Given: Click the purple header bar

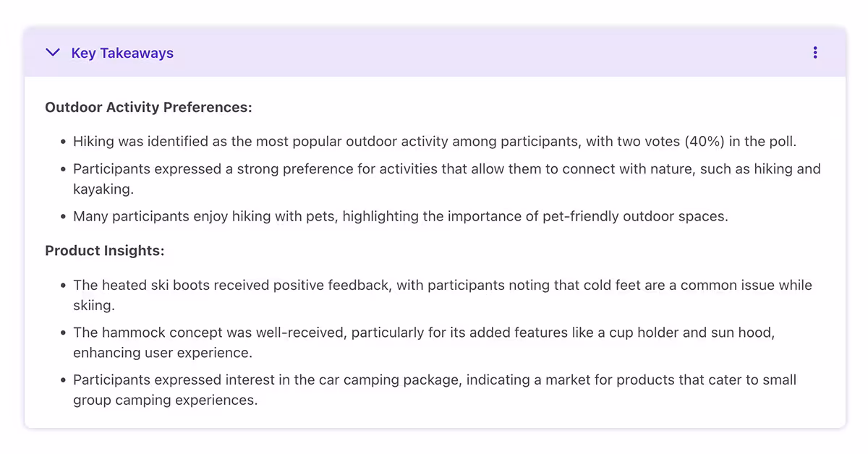Looking at the screenshot, I should click(434, 52).
